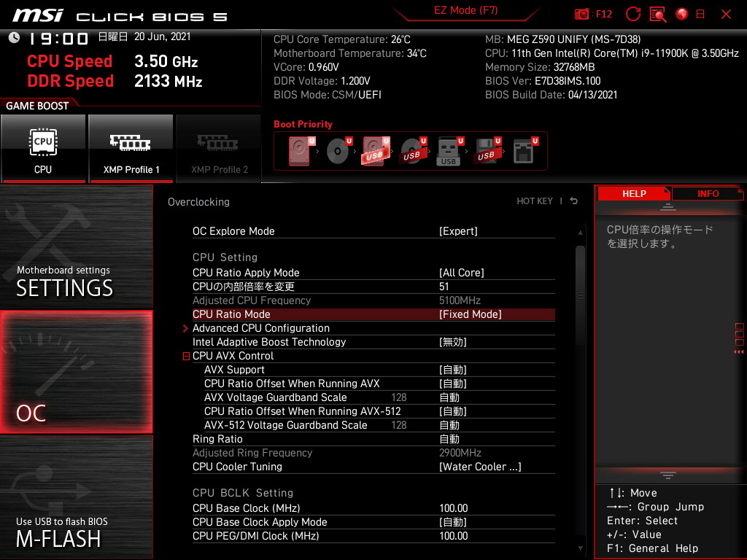The width and height of the screenshot is (747, 560).
Task: Open the BIOS search magnifier icon
Action: (x=658, y=14)
